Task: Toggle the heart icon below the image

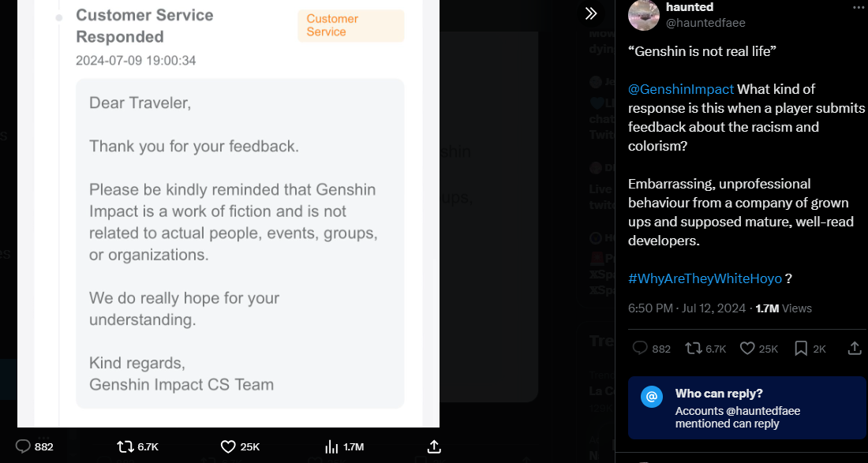Action: pyautogui.click(x=228, y=446)
